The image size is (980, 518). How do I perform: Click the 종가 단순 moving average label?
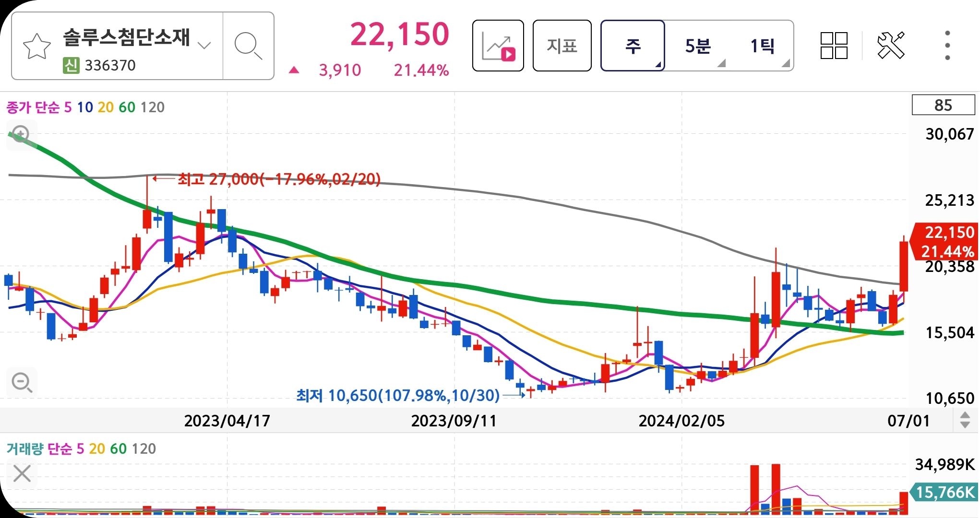(33, 107)
